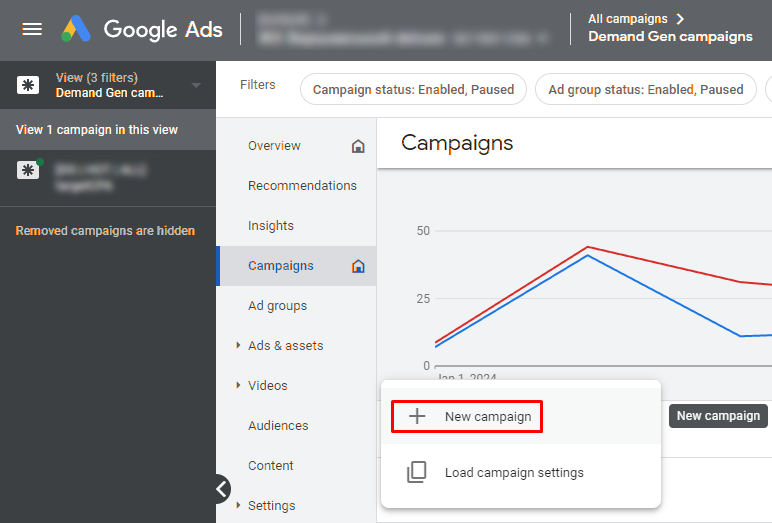Click the 25 axis label on chart
772x523 pixels.
(423, 298)
